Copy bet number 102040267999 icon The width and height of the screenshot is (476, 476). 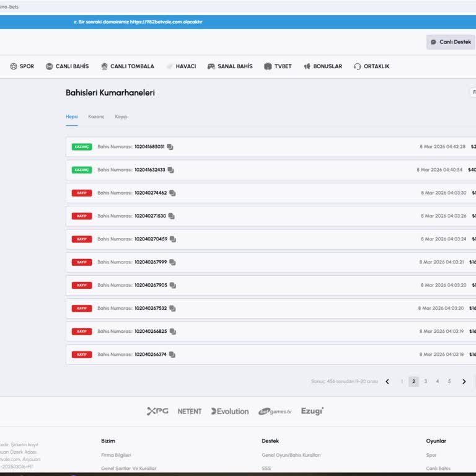point(172,262)
